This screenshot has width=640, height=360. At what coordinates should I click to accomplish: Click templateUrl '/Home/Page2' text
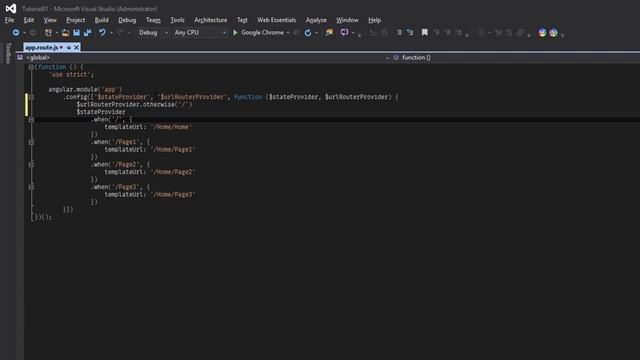click(150, 172)
